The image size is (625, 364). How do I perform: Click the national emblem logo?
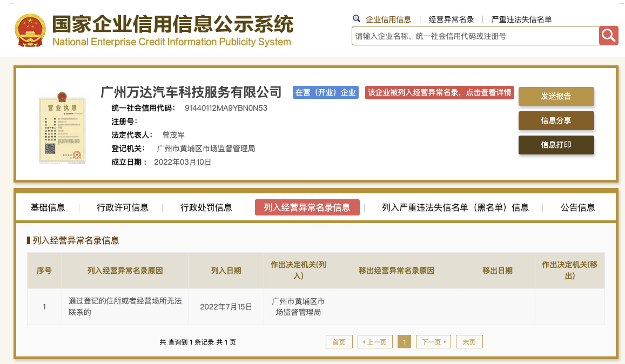pos(30,29)
